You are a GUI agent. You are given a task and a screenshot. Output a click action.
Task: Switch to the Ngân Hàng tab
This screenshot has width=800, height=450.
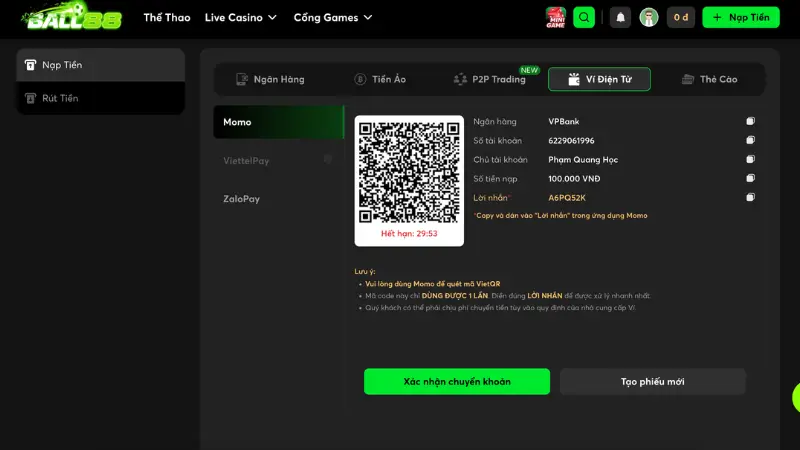pos(270,79)
